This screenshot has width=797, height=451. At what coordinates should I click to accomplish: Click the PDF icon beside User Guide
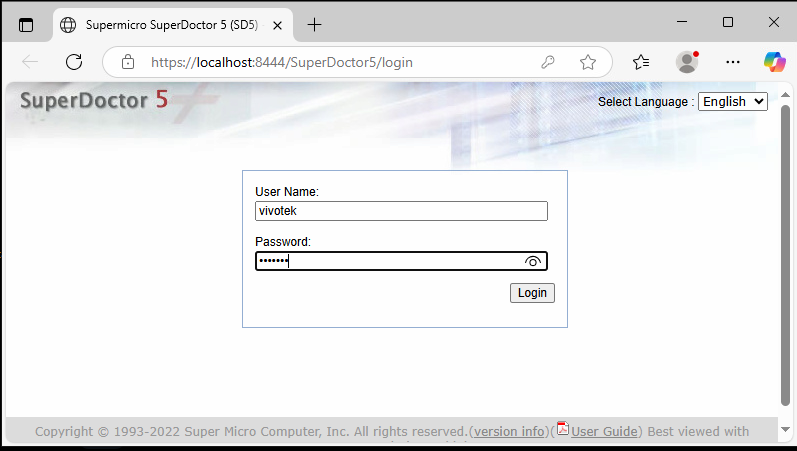tap(563, 428)
